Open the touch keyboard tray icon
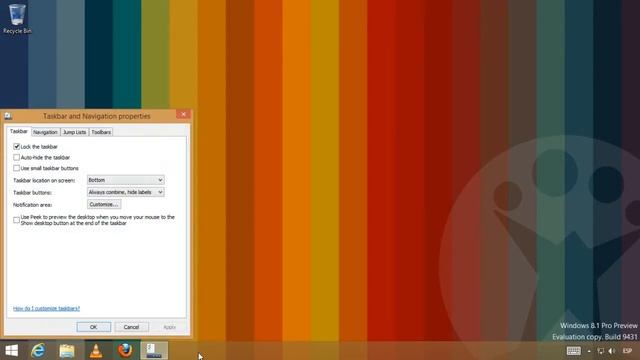Image resolution: width=640 pixels, height=360 pixels. (573, 351)
